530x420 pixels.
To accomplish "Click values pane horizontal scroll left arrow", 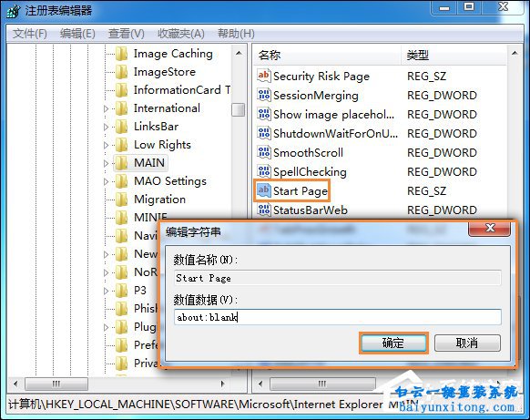I will click(260, 384).
